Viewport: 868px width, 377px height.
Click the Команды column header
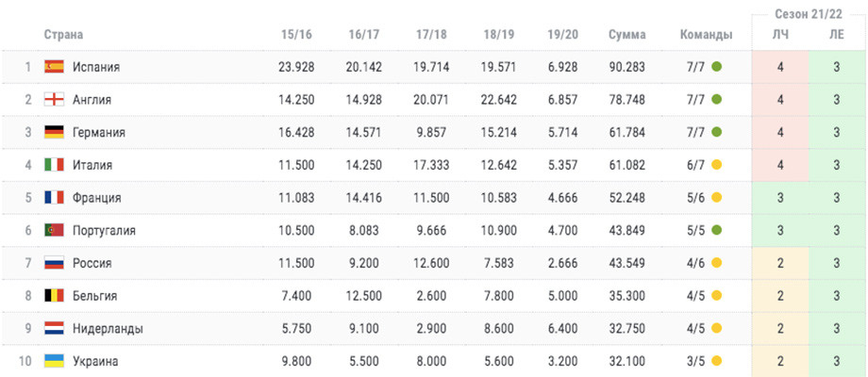(x=706, y=34)
